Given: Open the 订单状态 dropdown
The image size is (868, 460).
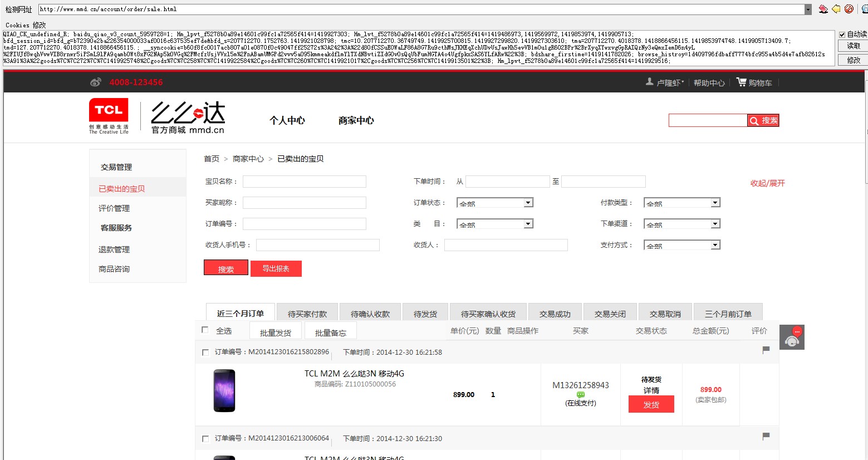Looking at the screenshot, I should point(495,203).
